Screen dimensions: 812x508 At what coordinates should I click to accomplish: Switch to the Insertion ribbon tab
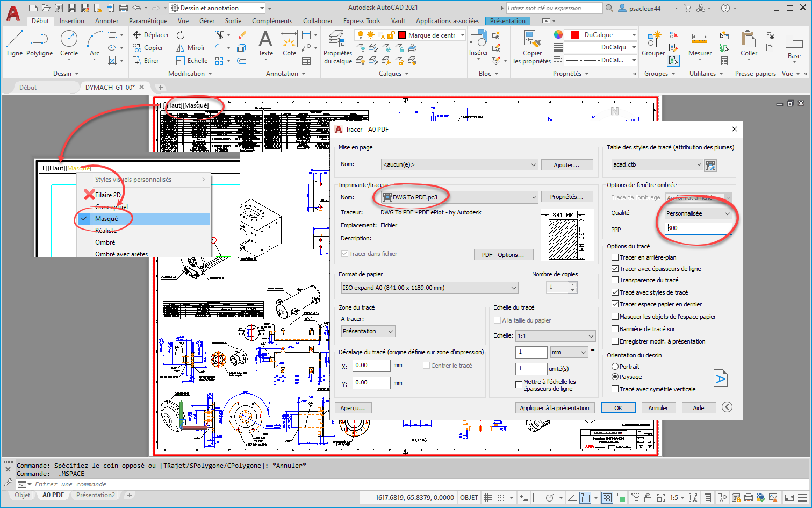pyautogui.click(x=72, y=21)
